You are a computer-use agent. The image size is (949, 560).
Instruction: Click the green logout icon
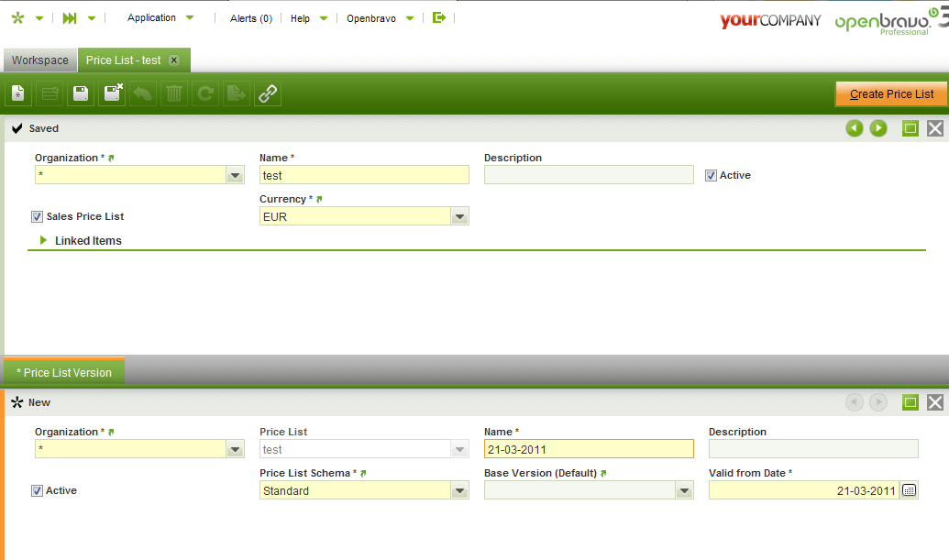click(439, 17)
